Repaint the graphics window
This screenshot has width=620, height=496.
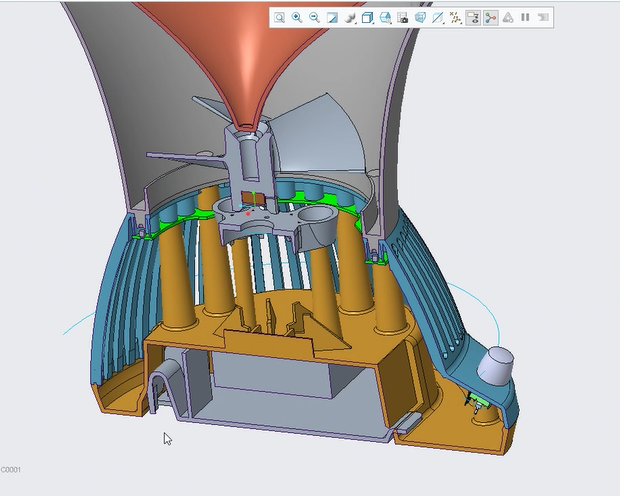[x=332, y=18]
